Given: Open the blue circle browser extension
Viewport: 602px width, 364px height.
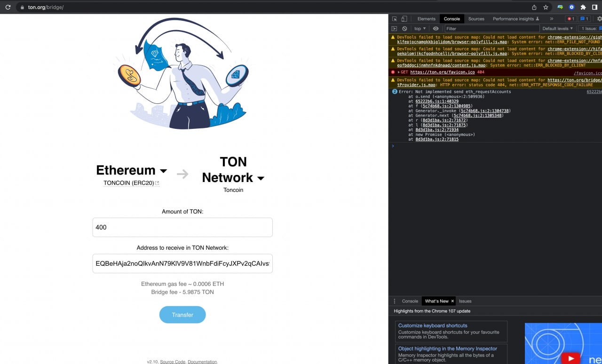Looking at the screenshot, I should [572, 8].
